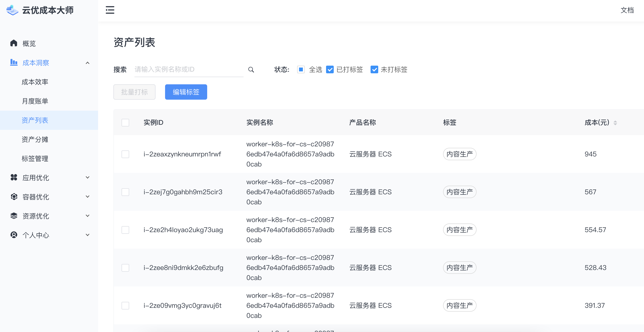Check the row i-2ze2h4loyao2ukg73uag
Viewport: 644px width, 332px height.
point(125,230)
